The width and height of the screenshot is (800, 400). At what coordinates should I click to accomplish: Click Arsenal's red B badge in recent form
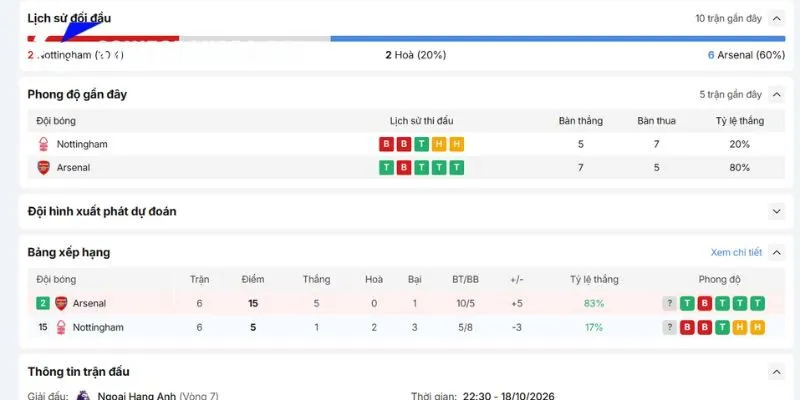coord(404,168)
